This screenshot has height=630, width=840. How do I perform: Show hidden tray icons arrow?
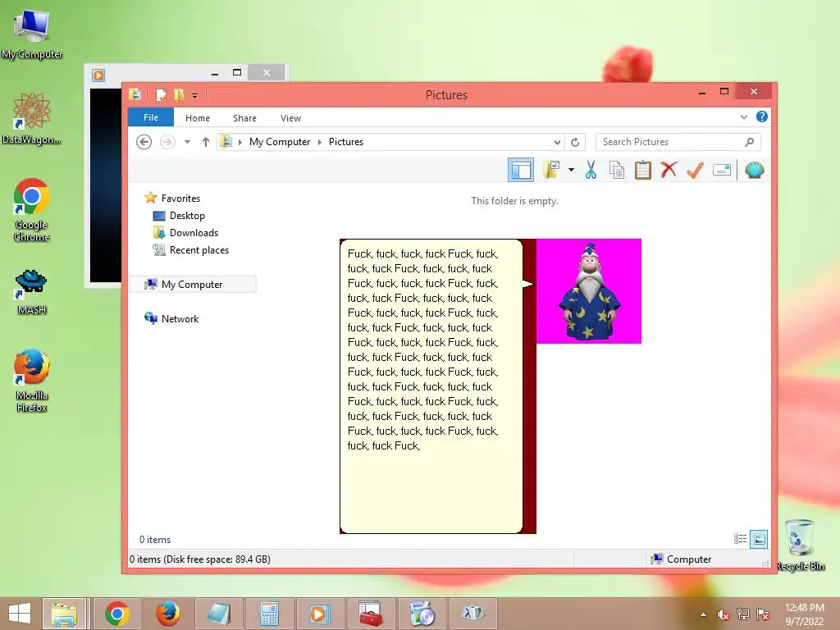703,614
